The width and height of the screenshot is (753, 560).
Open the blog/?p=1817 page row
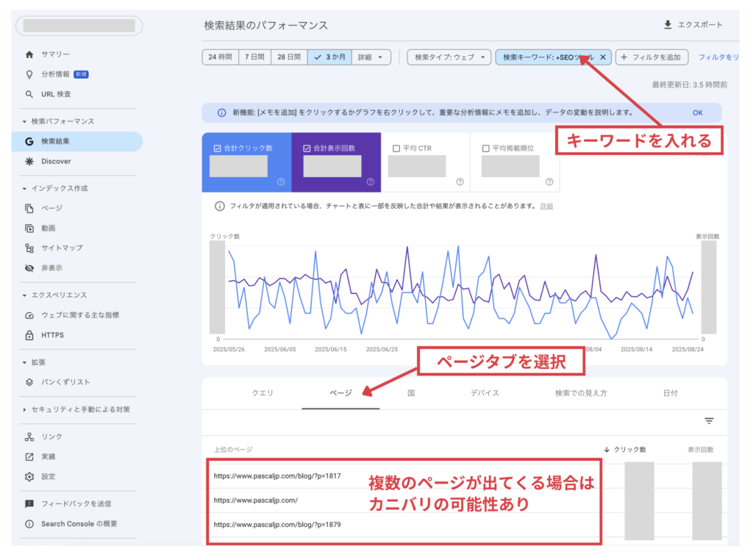point(277,475)
